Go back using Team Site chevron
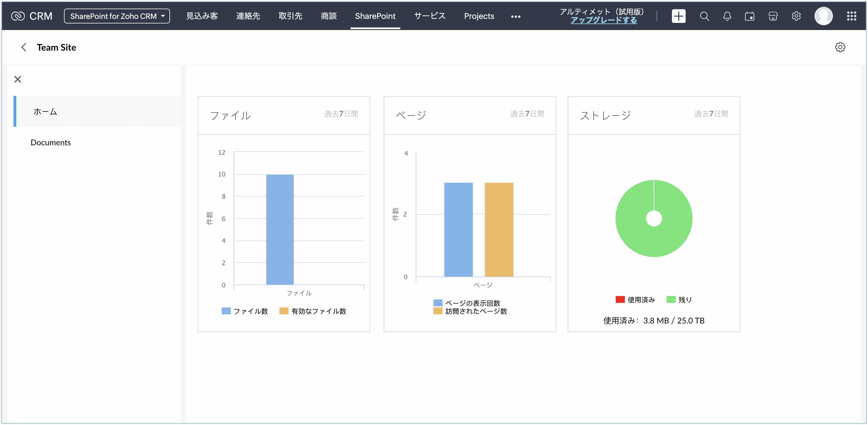The width and height of the screenshot is (868, 425). (24, 47)
